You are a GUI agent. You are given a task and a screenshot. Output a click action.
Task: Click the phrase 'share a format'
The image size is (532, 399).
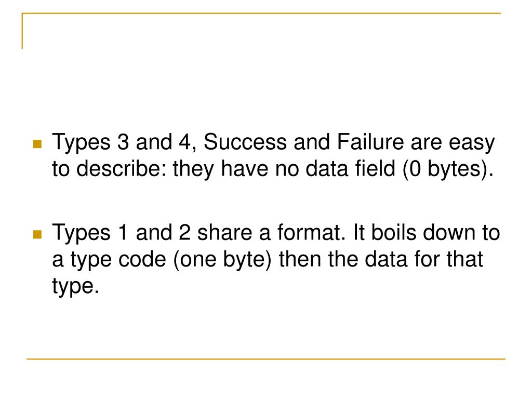point(270,233)
